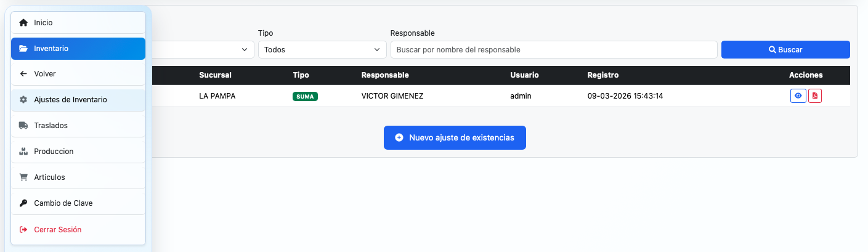Screen dimensions: 868x252
Task: Click the VICTOR GIMENEZ cell
Action: click(392, 96)
